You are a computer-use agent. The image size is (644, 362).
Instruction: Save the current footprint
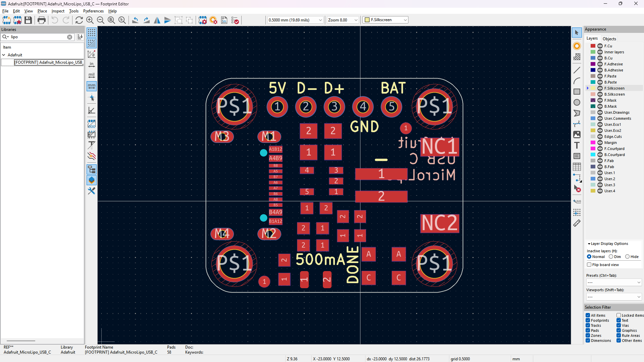click(x=28, y=20)
